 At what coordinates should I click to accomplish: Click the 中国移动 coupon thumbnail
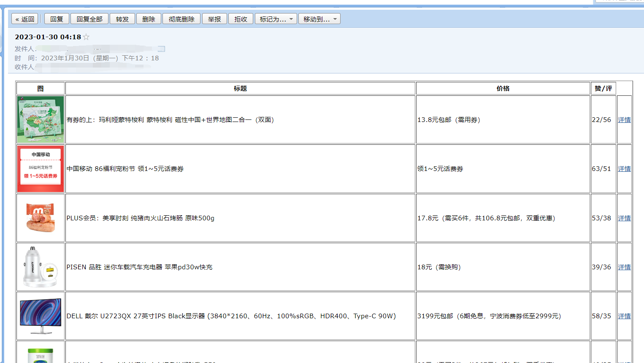(x=41, y=169)
